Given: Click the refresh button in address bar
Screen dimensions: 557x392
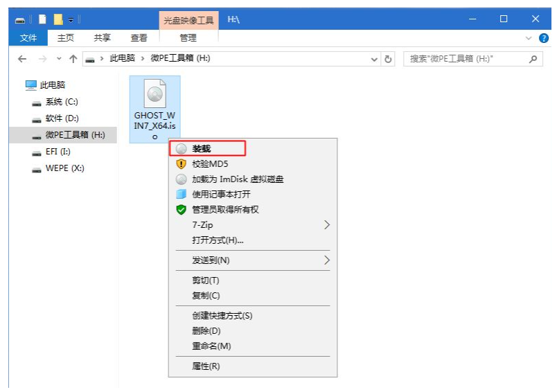Looking at the screenshot, I should (x=389, y=60).
